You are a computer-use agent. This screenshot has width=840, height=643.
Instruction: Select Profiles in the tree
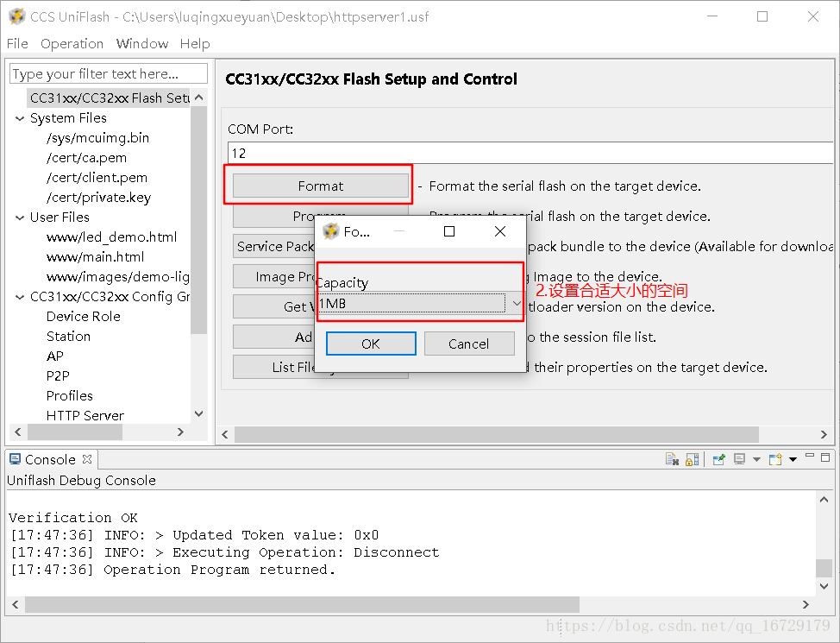[70, 396]
